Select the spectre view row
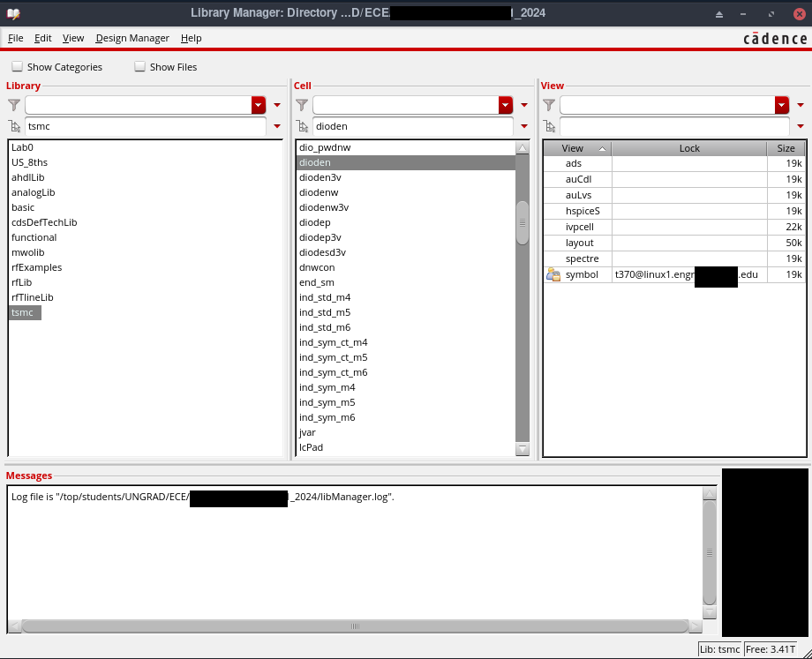 coord(674,258)
